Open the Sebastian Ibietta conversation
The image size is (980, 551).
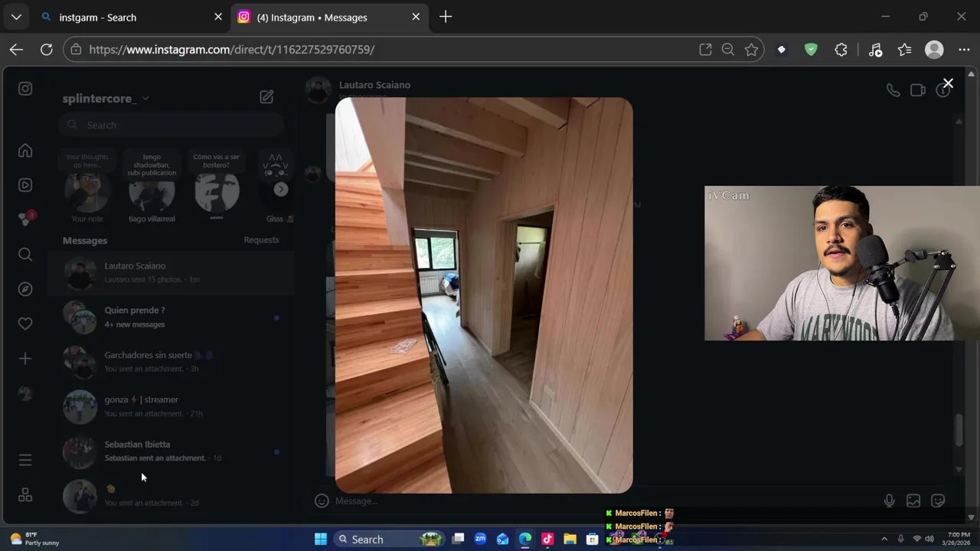(x=171, y=451)
